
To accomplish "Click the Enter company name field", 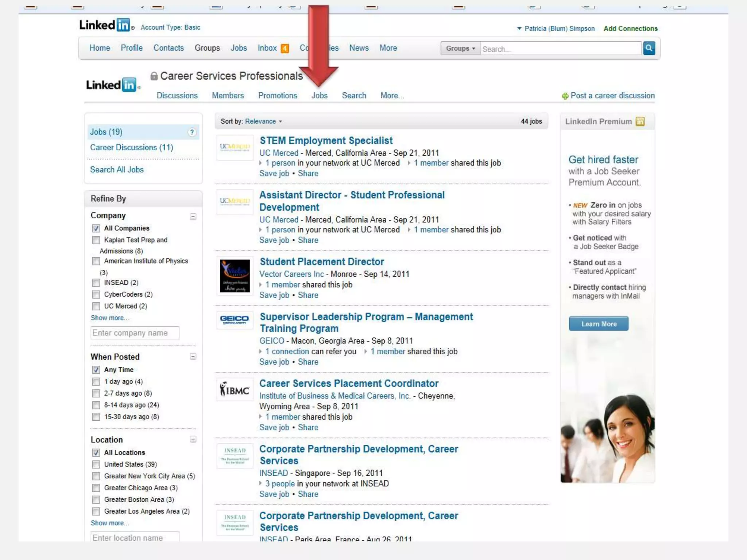I will pyautogui.click(x=135, y=333).
